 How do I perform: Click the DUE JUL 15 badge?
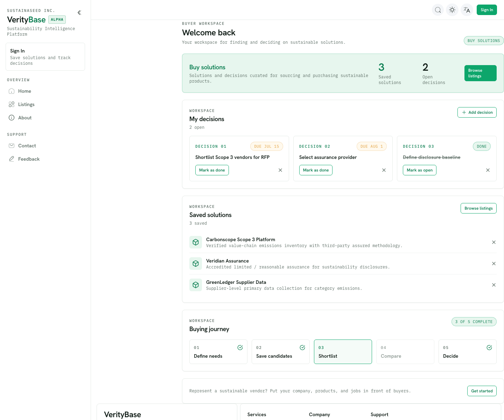coord(267,146)
